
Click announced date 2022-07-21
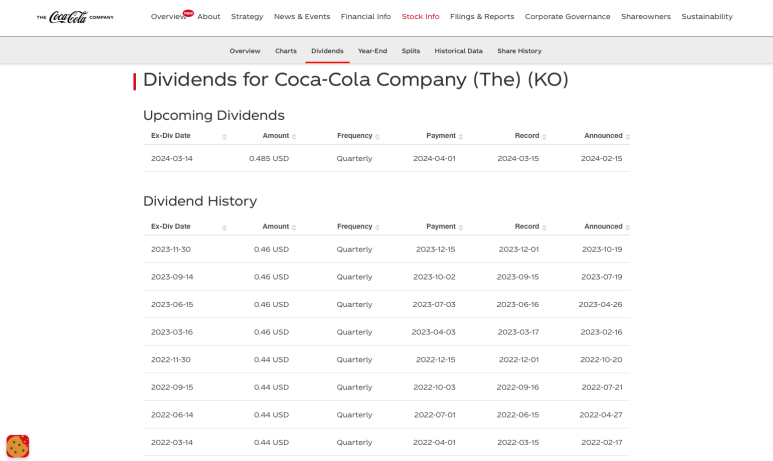[602, 387]
